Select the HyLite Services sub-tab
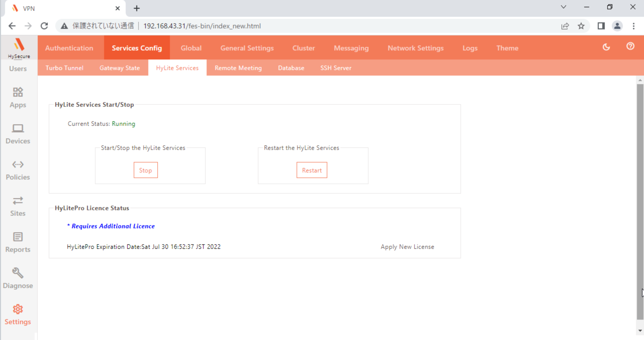Viewport: 644px width, 340px height. pos(177,68)
